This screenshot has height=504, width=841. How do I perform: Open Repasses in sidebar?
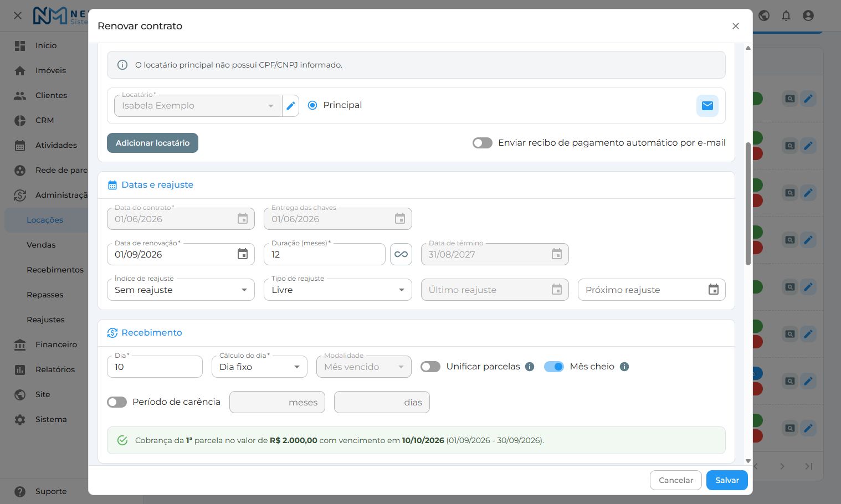45,295
